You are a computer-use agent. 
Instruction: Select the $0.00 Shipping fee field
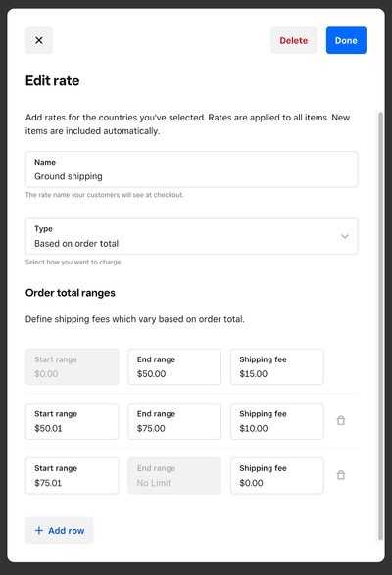pos(277,476)
